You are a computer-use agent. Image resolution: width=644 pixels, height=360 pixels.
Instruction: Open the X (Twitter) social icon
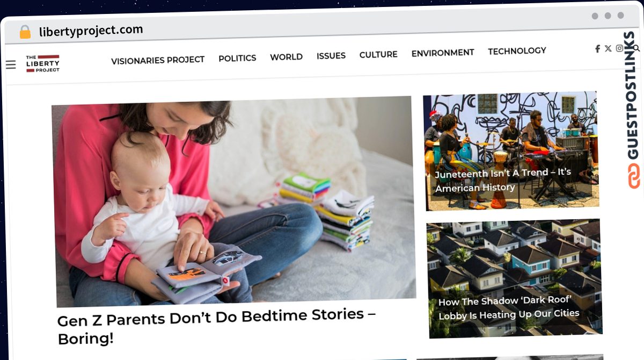[608, 48]
